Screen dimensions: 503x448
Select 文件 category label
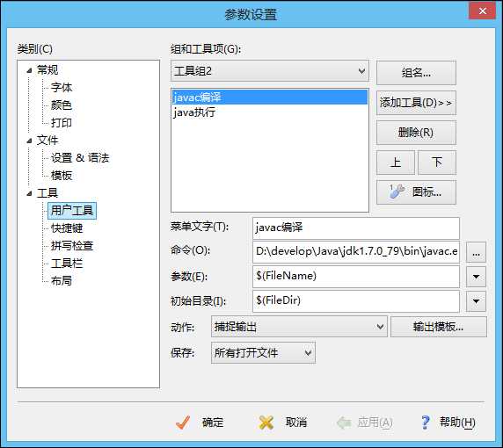47,141
